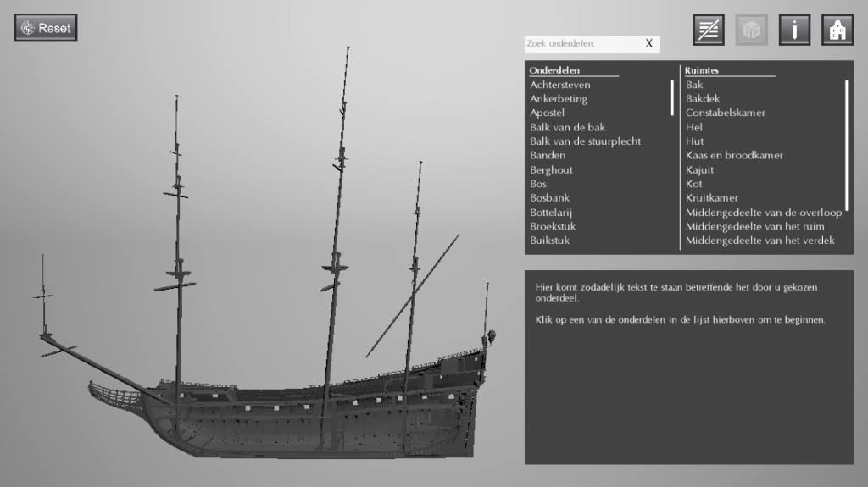Select Bottelarij from the parts list
868x487 pixels.
coord(552,213)
